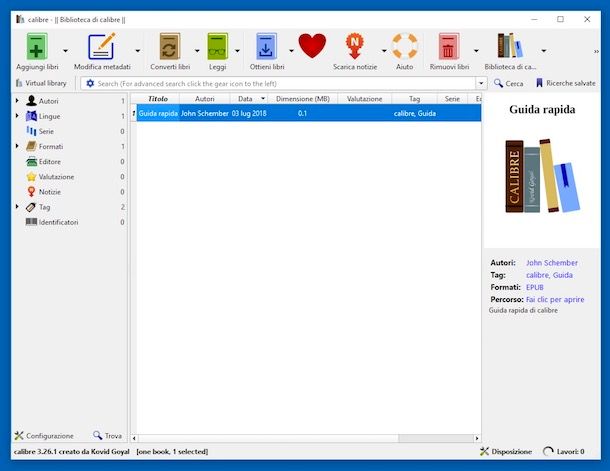Expand the Converti libri dropdown arrow
This screenshot has width=610, height=471.
point(197,51)
